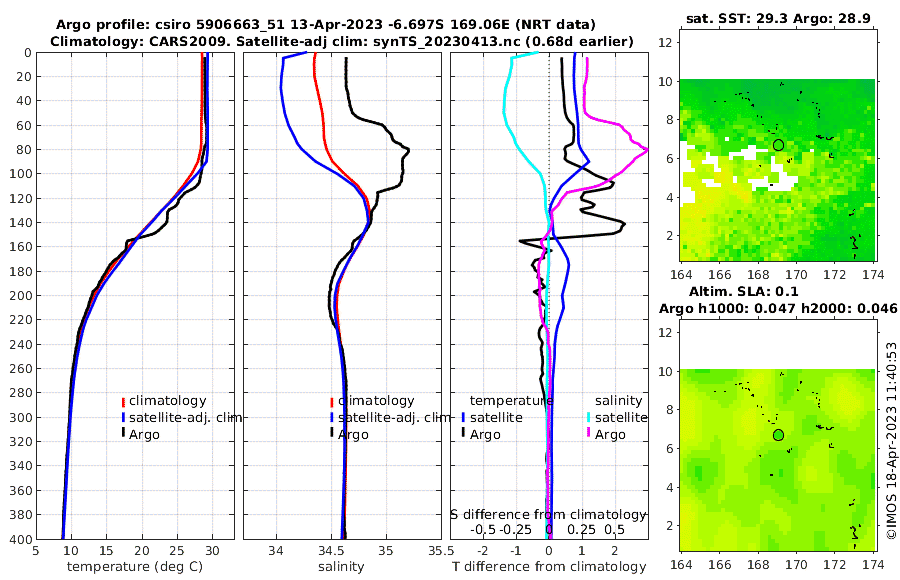Click the "0" depth tick at axis top
The image size is (900, 580).
[28, 53]
